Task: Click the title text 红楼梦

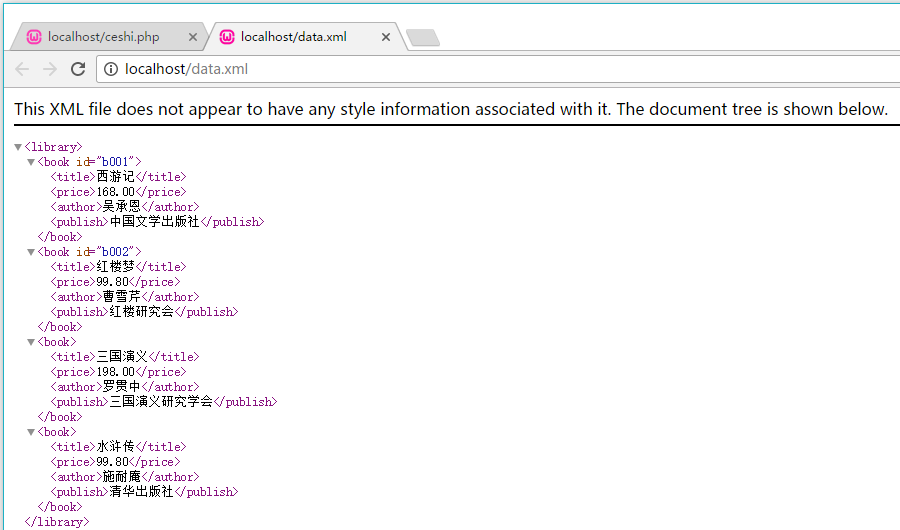Action: (115, 267)
